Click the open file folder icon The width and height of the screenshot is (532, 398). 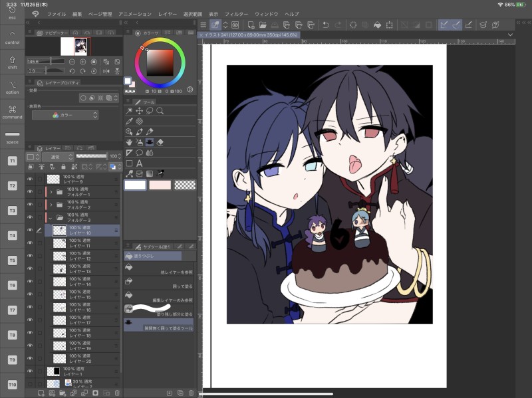coord(263,25)
